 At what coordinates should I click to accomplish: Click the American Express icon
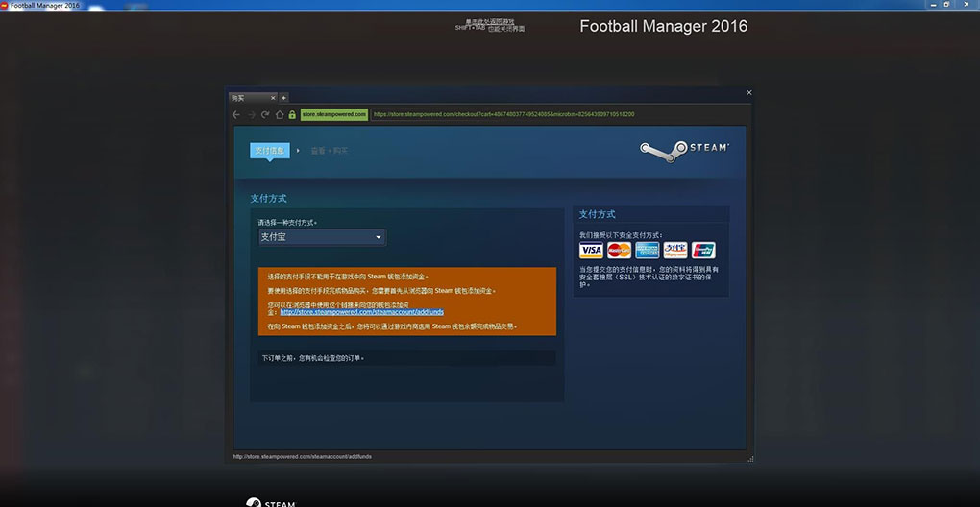[x=647, y=251]
